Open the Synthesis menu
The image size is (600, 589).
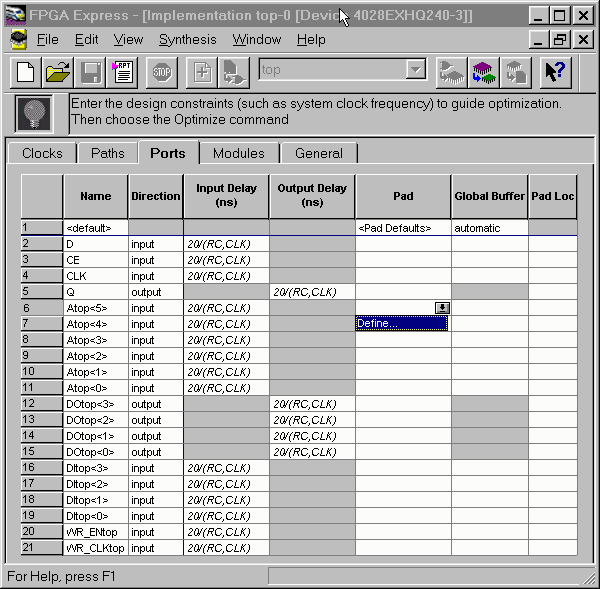pyautogui.click(x=188, y=39)
